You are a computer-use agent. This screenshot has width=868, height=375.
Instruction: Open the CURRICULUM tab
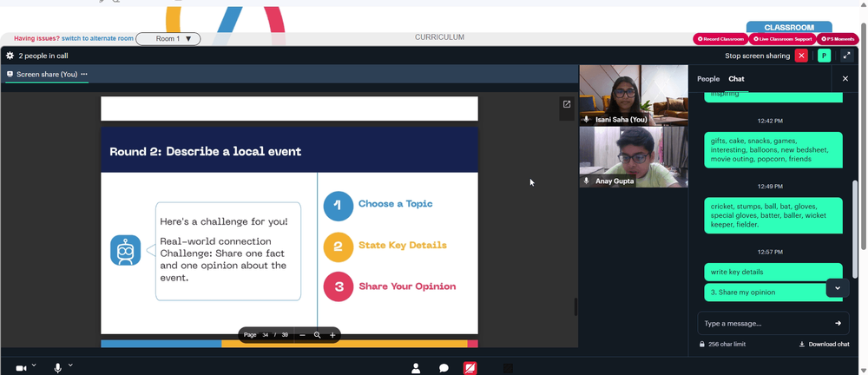click(x=439, y=37)
